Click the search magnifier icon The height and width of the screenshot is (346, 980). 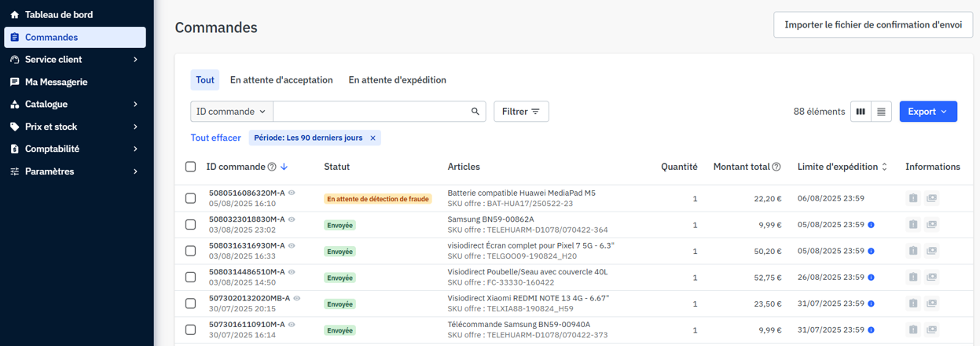(x=475, y=112)
